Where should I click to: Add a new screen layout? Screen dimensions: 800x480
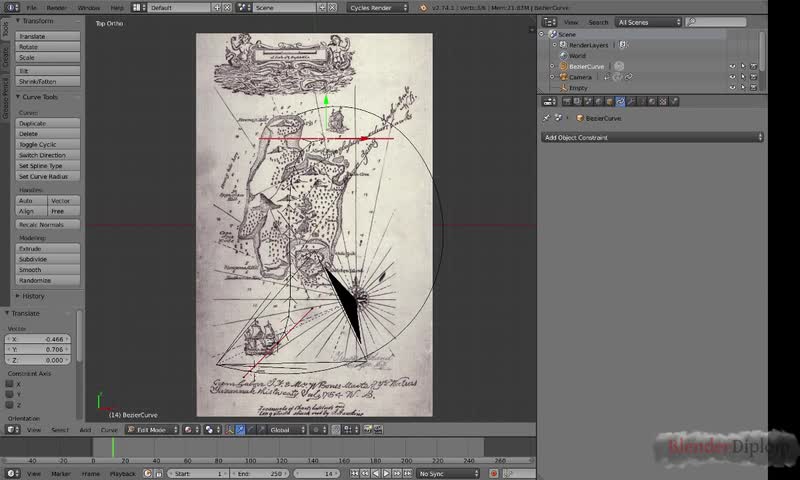[217, 8]
